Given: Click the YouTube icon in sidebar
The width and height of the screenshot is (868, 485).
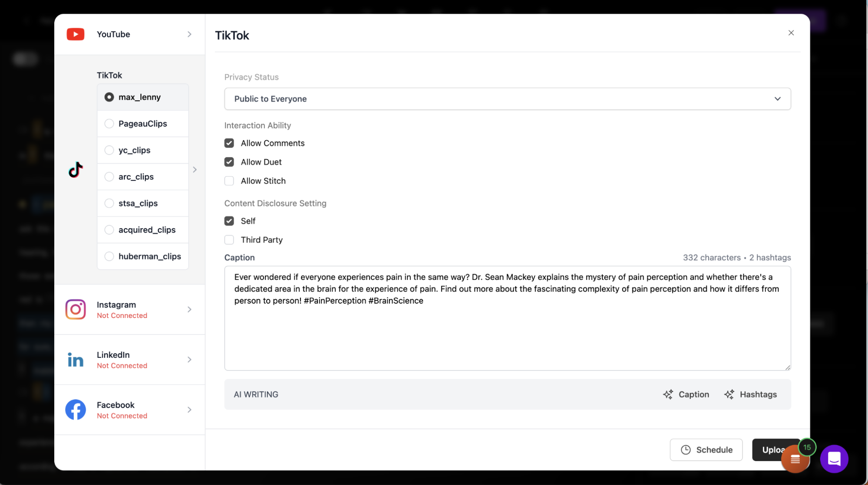Looking at the screenshot, I should click(x=75, y=34).
